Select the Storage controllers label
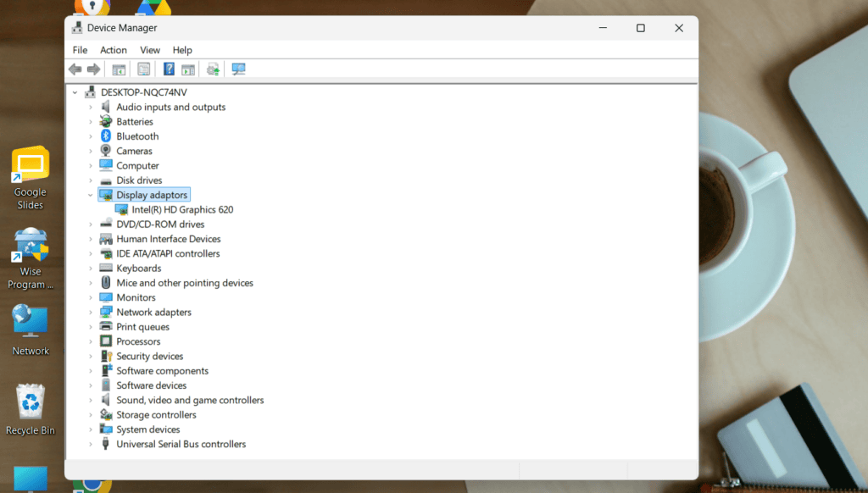868x493 pixels. (156, 414)
